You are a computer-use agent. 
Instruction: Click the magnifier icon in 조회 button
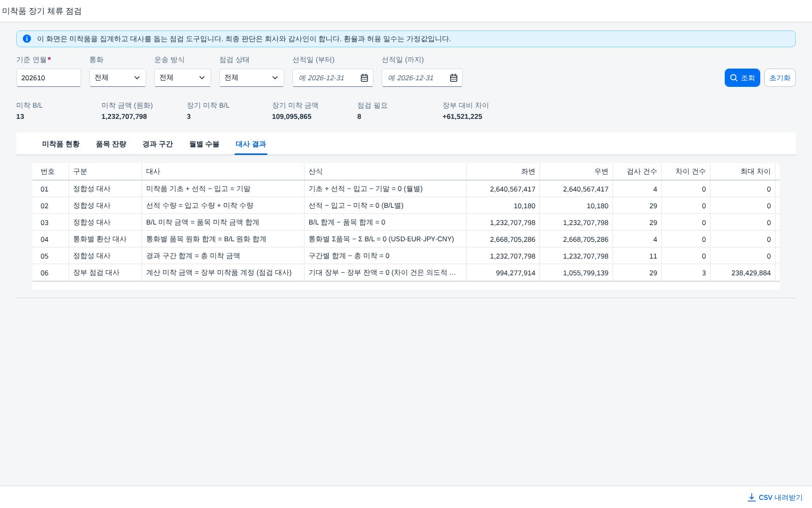(733, 78)
